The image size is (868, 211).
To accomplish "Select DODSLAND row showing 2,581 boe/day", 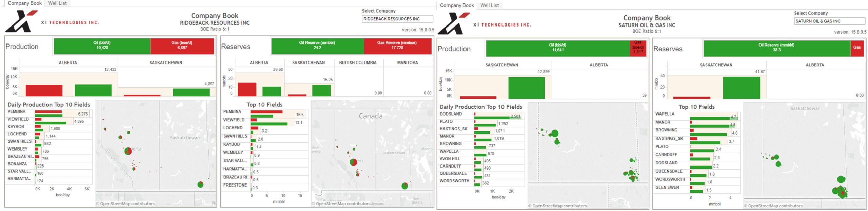I will click(481, 116).
